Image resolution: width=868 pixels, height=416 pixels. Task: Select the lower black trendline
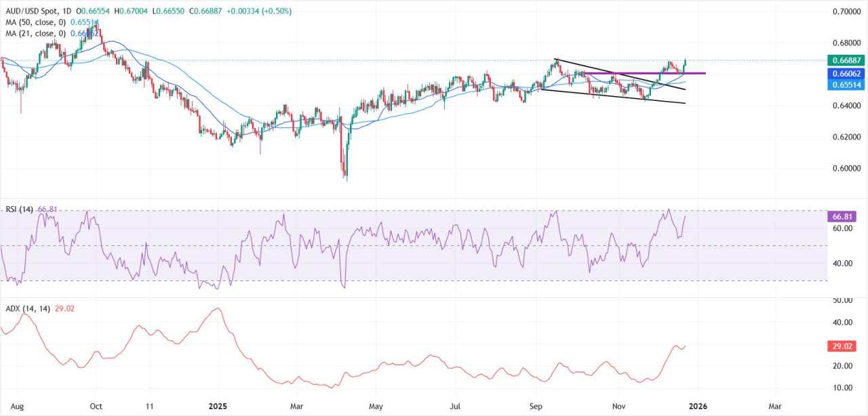click(610, 95)
